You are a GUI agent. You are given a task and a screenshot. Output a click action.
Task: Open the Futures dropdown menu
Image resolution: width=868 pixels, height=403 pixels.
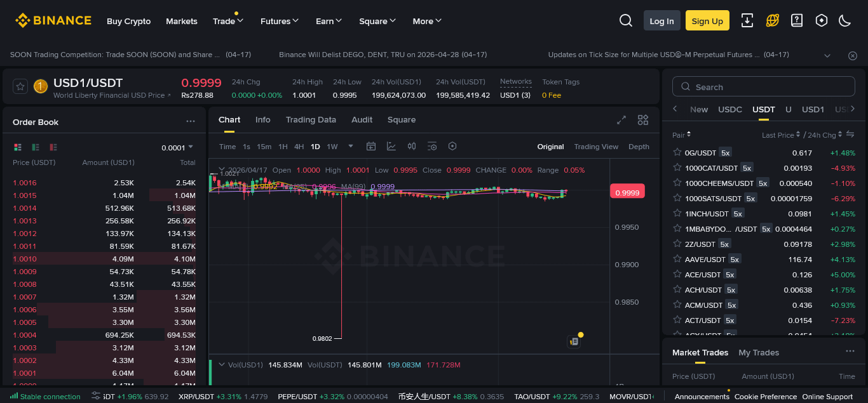[x=280, y=21]
